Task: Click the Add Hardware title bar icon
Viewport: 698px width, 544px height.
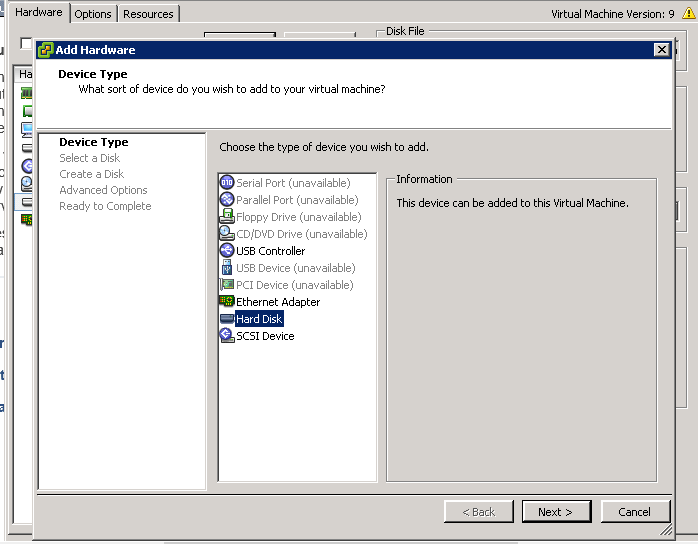Action: point(45,50)
